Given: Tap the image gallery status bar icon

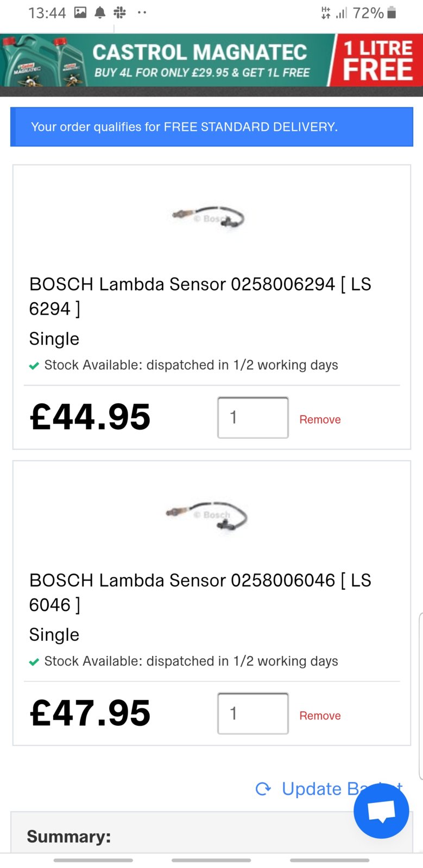Looking at the screenshot, I should [80, 12].
